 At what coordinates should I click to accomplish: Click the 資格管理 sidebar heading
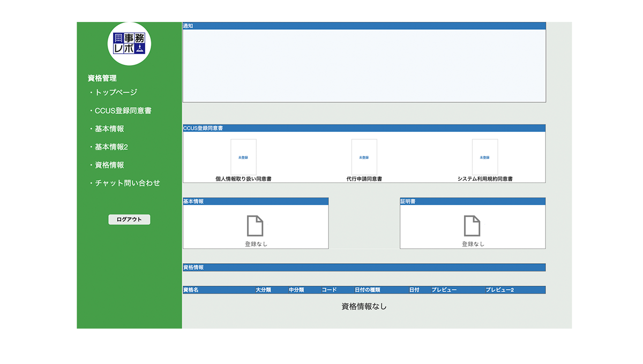tap(102, 78)
